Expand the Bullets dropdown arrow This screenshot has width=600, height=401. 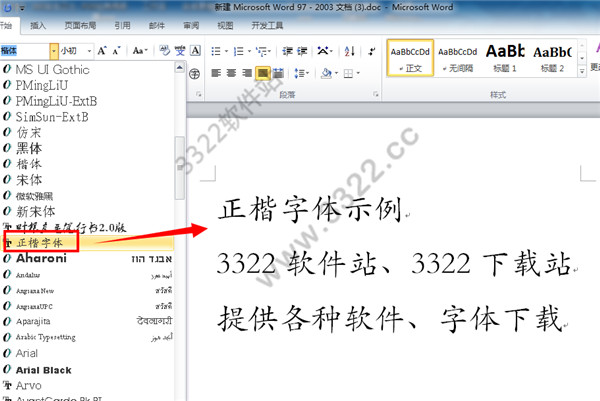[226, 51]
